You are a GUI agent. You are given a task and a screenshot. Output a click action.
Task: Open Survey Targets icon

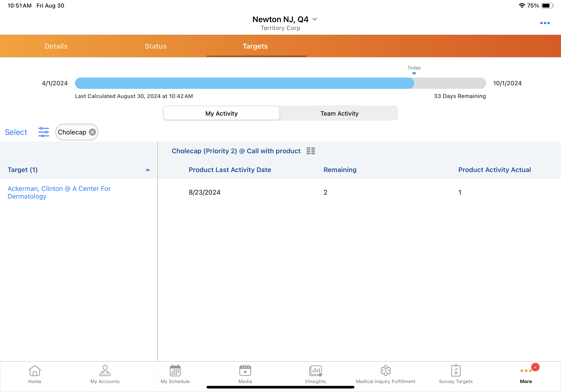456,374
